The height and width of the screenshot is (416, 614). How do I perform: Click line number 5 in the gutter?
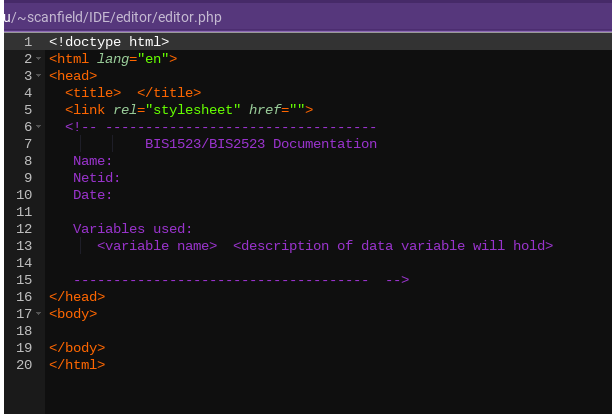(x=28, y=110)
